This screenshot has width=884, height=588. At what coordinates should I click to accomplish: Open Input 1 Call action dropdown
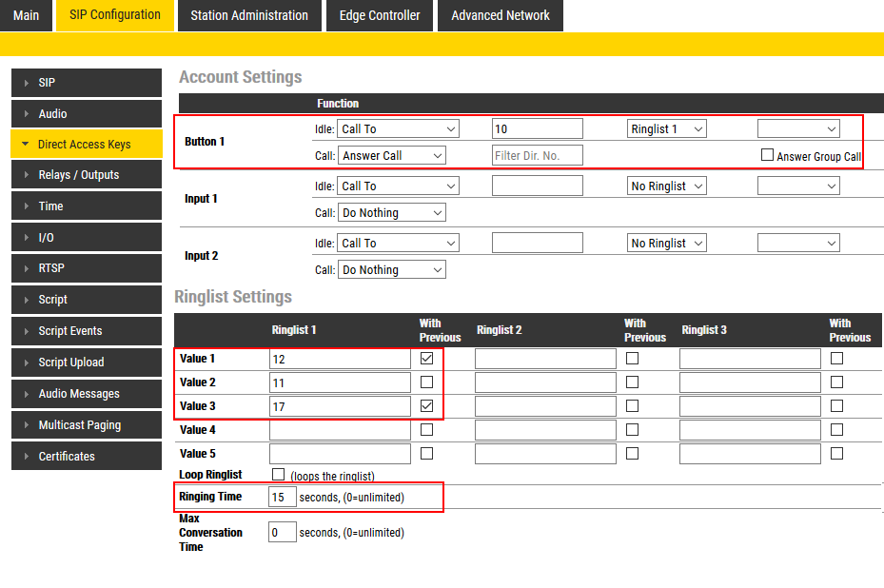coord(392,213)
